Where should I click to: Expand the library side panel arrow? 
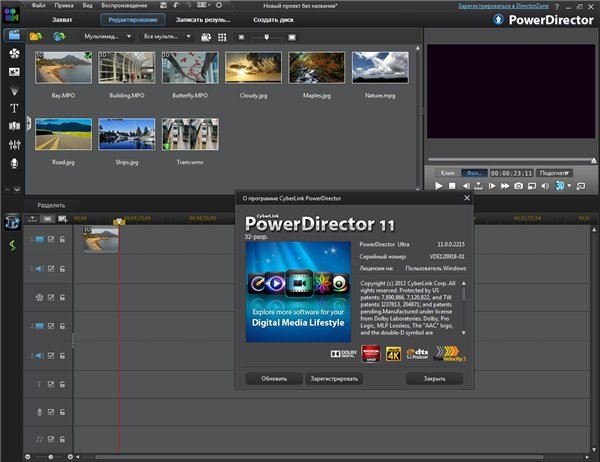28,123
